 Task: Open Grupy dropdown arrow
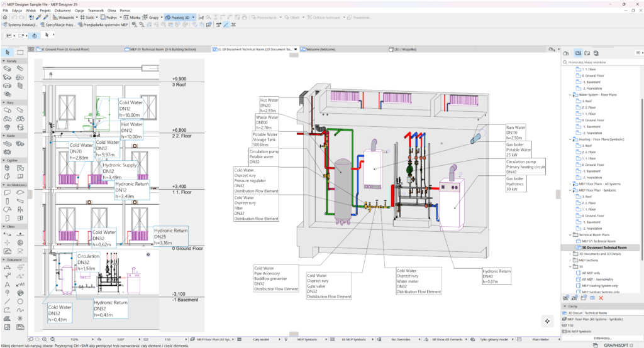point(162,18)
